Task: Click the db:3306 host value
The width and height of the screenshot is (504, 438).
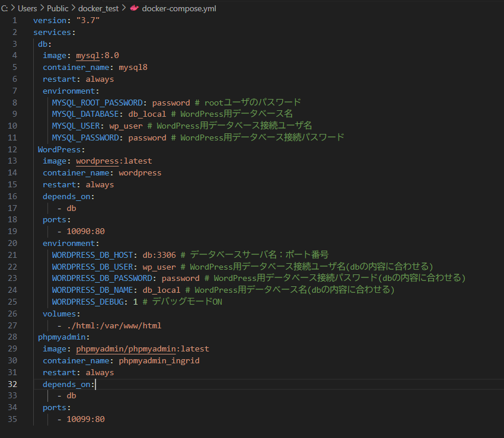Action: pos(159,255)
